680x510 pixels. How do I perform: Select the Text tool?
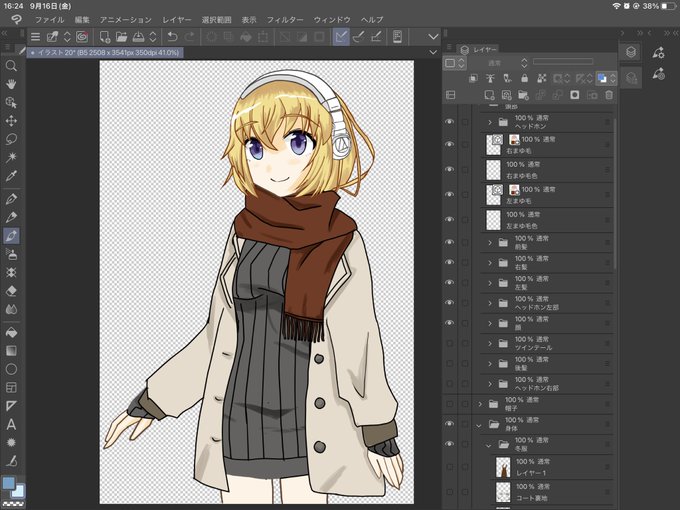pyautogui.click(x=11, y=424)
